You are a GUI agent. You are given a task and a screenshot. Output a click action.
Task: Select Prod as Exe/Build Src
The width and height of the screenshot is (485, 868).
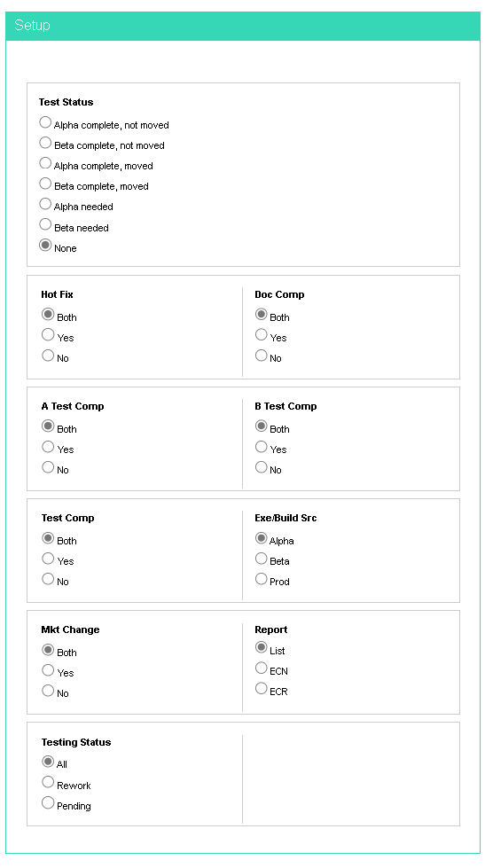click(x=262, y=578)
